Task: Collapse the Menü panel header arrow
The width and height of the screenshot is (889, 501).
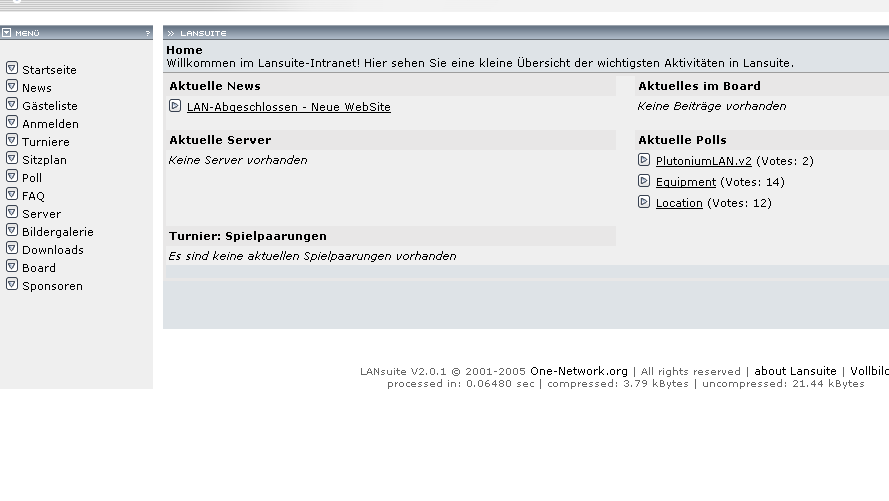Action: click(x=7, y=33)
